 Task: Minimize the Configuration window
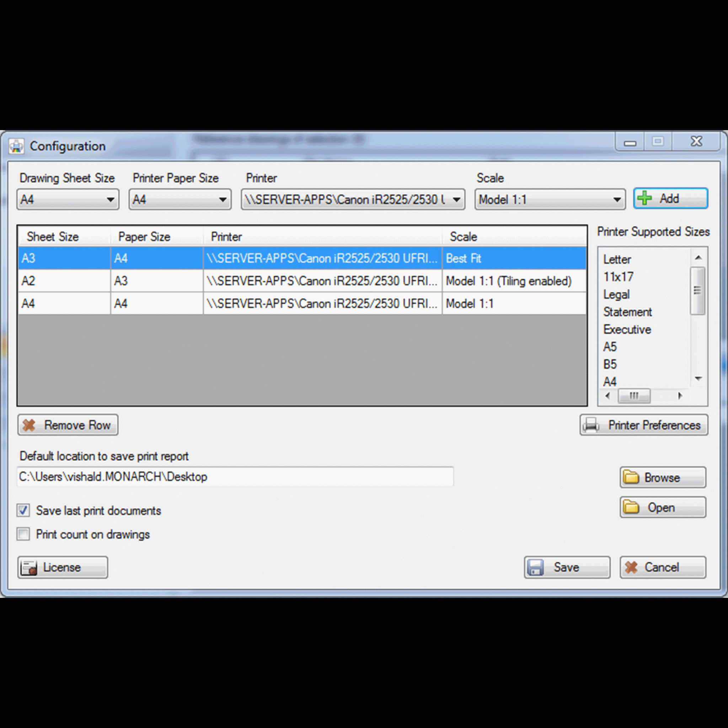pyautogui.click(x=630, y=142)
